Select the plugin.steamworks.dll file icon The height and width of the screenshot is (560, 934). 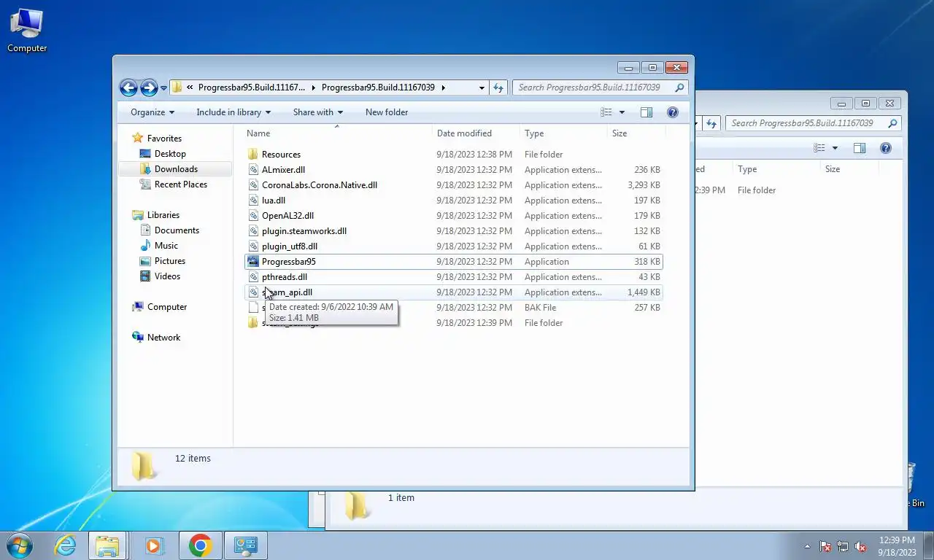pos(253,231)
